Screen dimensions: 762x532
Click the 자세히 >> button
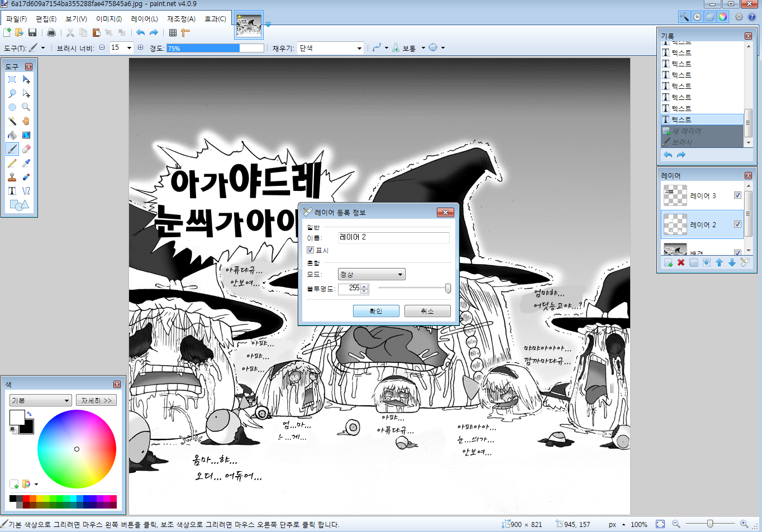pos(96,400)
